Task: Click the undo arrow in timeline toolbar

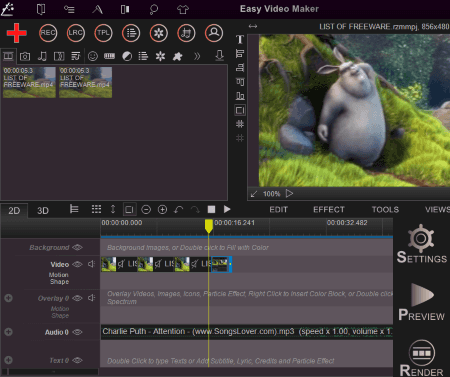Action: coord(179,210)
